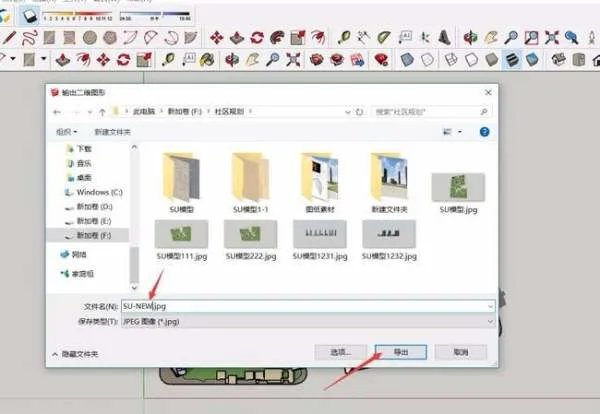Select the Rotated Rectangle tool

coord(69,37)
